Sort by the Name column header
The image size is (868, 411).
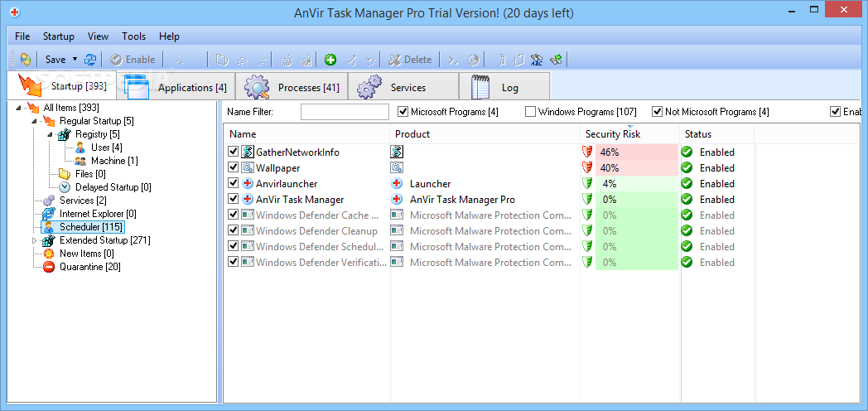[x=306, y=134]
